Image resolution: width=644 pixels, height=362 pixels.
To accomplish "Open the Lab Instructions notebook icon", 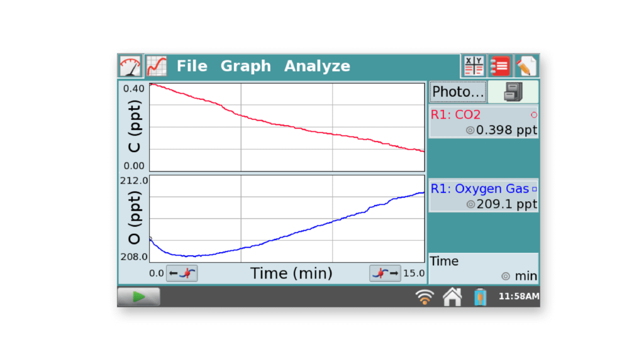I will click(500, 65).
